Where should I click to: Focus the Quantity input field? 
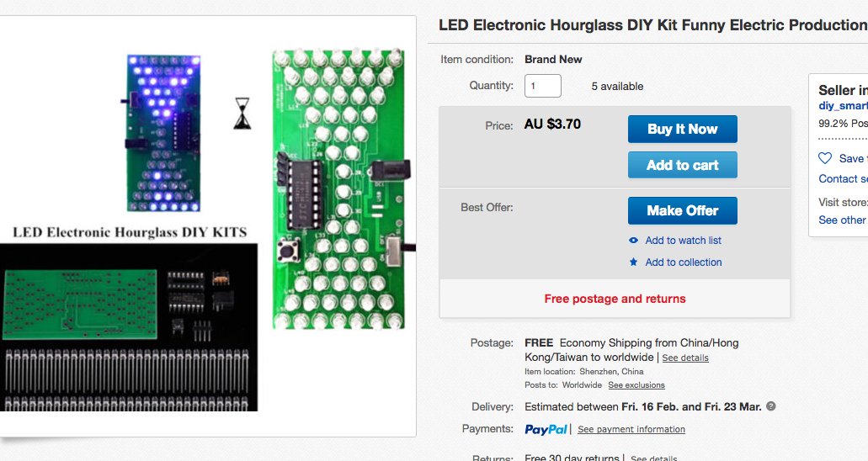click(x=543, y=86)
